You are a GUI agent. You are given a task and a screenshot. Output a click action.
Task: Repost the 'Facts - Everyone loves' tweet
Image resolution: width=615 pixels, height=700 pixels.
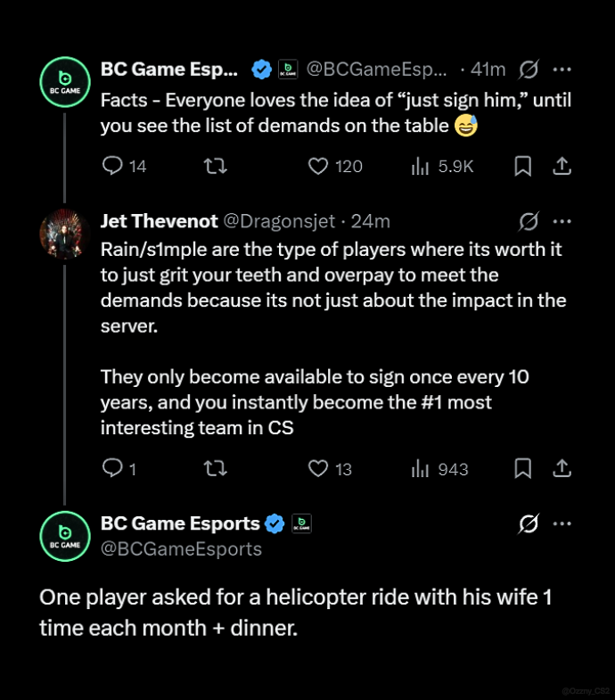(216, 166)
